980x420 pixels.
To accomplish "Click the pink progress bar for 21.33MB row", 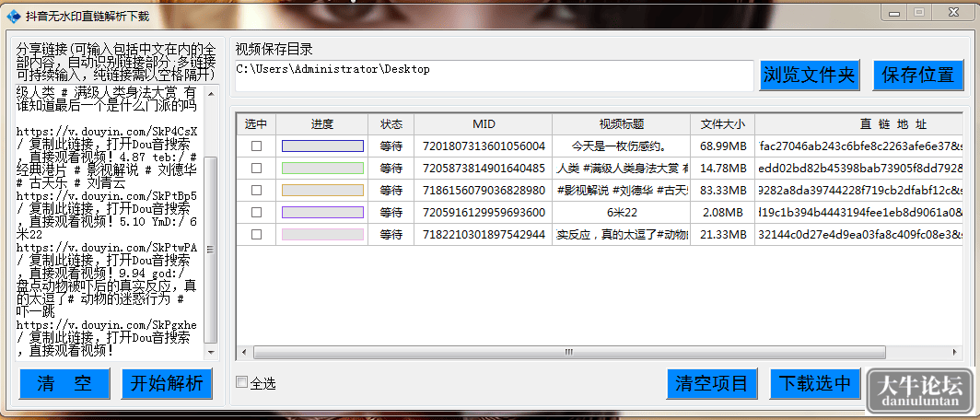I will 322,234.
